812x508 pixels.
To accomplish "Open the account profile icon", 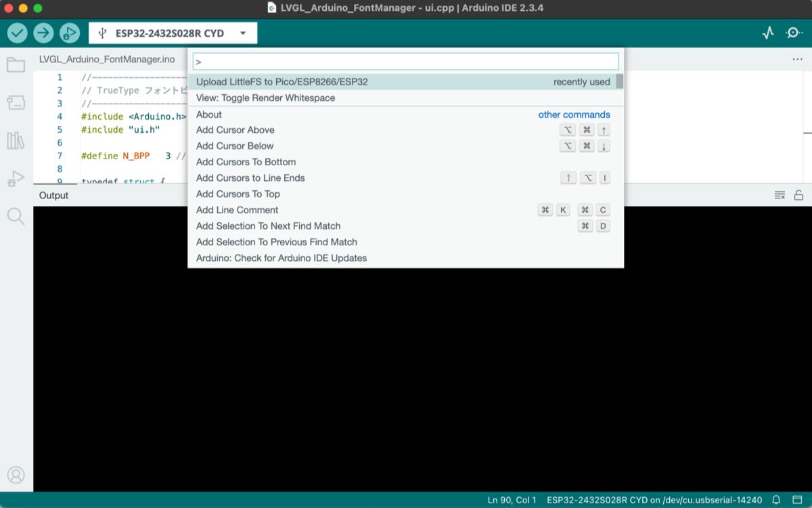I will tap(16, 475).
